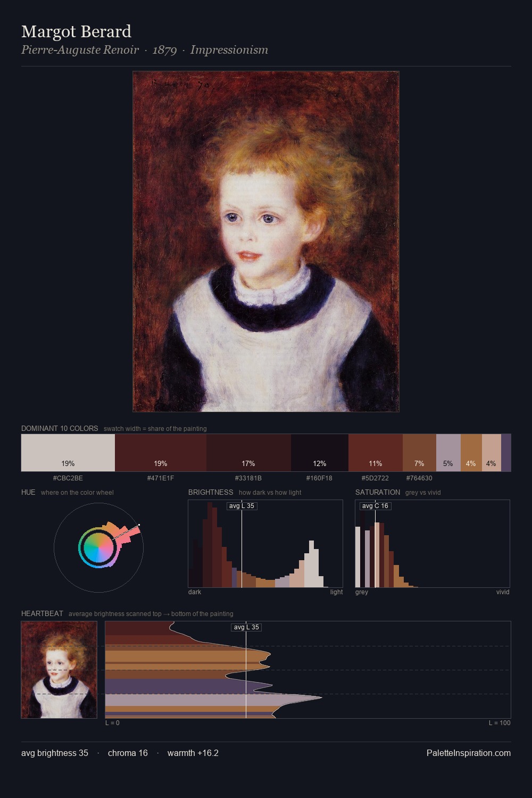Click the chroma 16 footer stat
Viewport: 532px width, 798px height.
128,753
